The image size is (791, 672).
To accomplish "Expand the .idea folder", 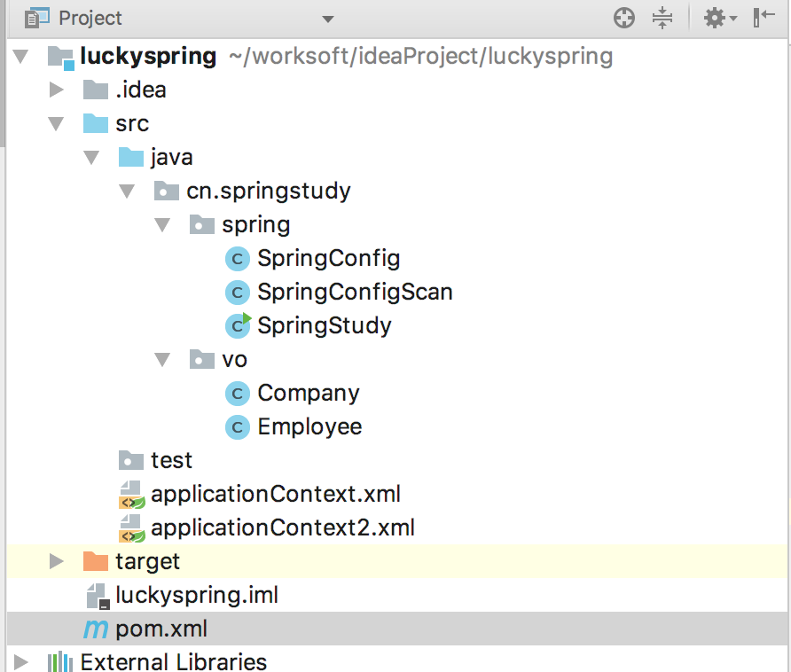I will point(56,90).
